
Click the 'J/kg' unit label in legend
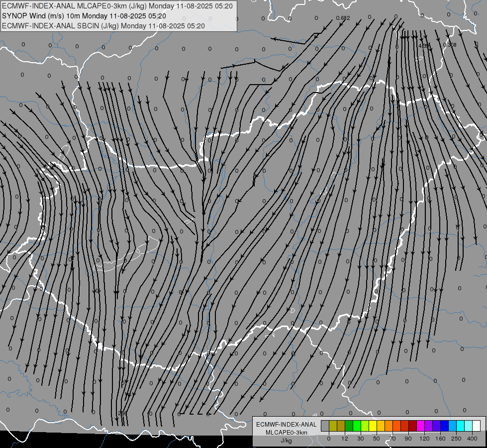(286, 441)
